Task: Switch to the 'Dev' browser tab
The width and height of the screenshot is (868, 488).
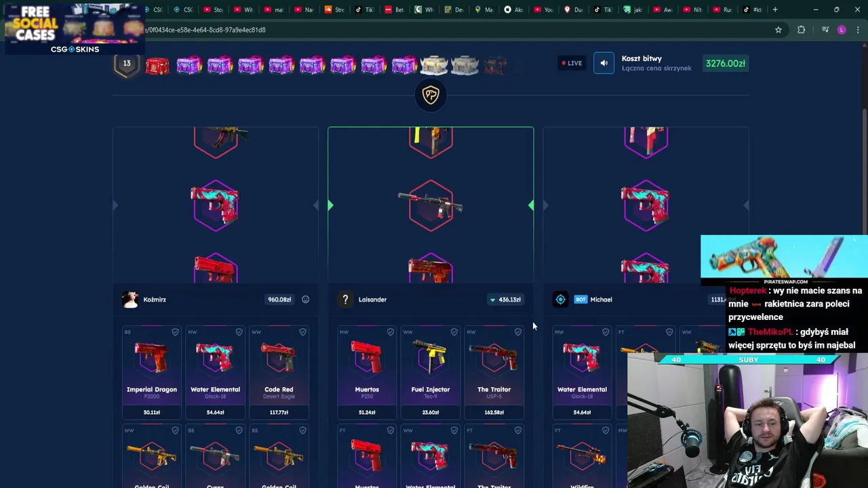Action: (x=454, y=9)
